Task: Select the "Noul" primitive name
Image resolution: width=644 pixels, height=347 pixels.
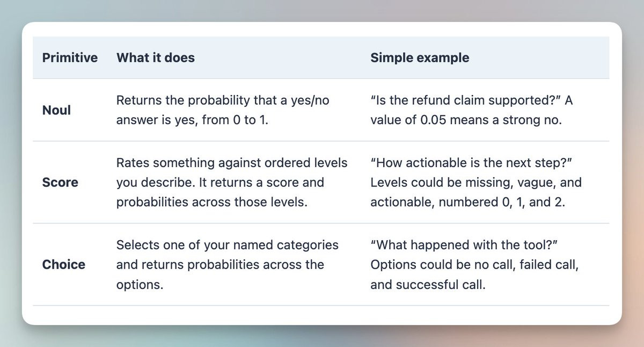Action: [56, 110]
